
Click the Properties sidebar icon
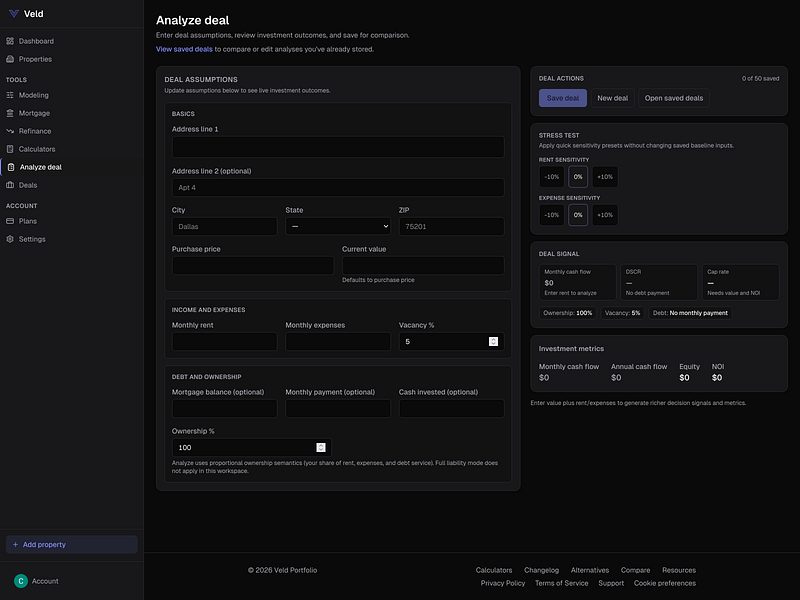click(10, 59)
